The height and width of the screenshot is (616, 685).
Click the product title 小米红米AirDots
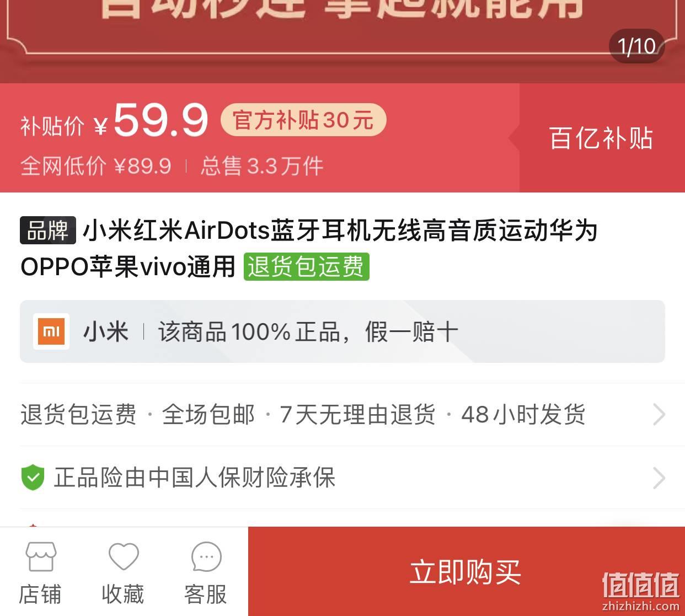click(309, 248)
